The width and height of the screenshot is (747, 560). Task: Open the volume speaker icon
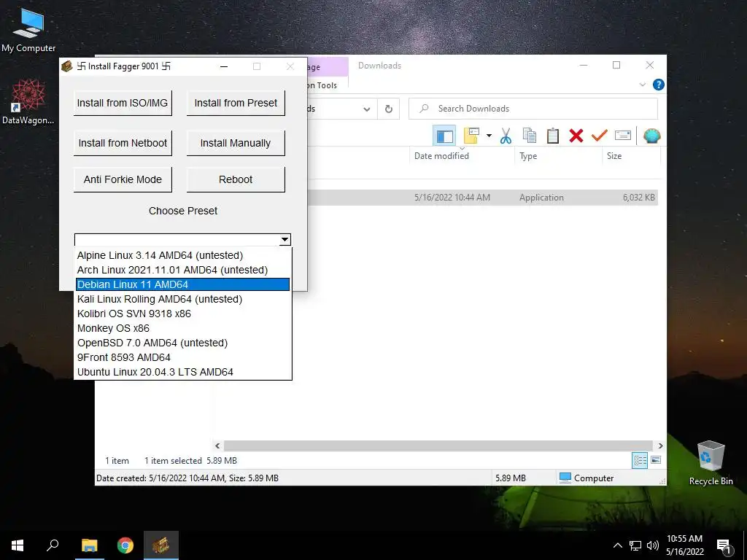click(653, 545)
